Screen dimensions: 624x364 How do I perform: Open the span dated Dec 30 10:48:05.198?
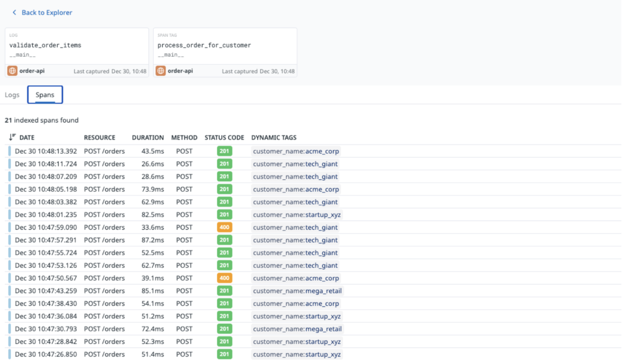tap(46, 189)
